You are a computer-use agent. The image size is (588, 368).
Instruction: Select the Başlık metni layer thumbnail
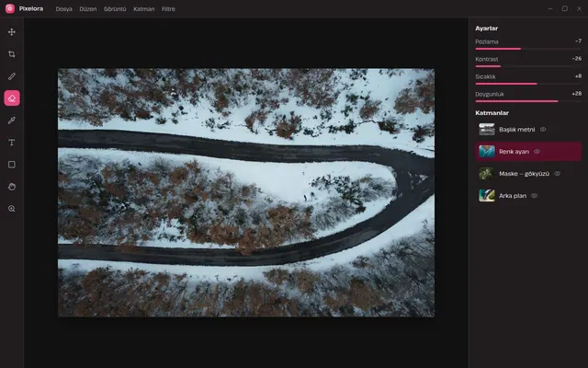(x=487, y=129)
